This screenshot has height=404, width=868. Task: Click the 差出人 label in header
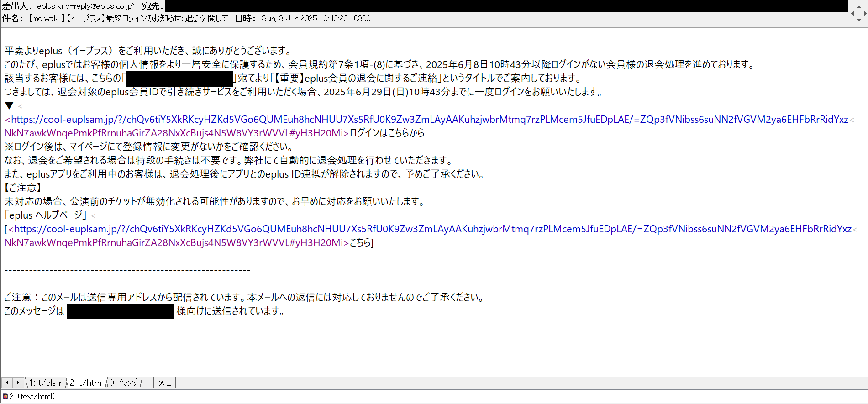tap(17, 6)
